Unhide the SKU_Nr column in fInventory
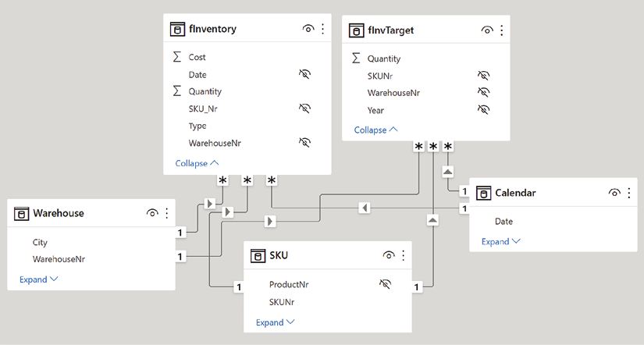This screenshot has width=644, height=345. click(x=304, y=108)
